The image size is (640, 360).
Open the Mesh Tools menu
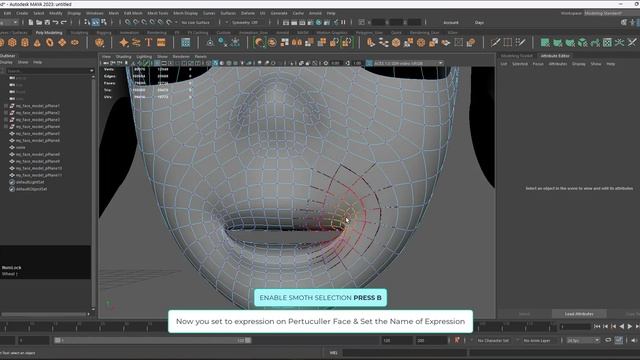158,13
